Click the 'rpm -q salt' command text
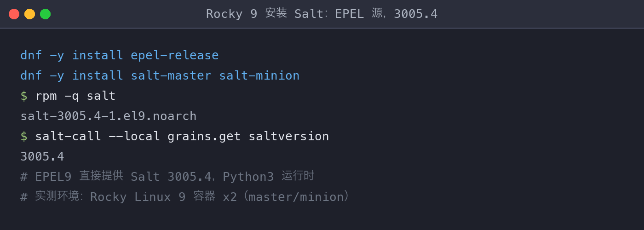 [x=75, y=96]
